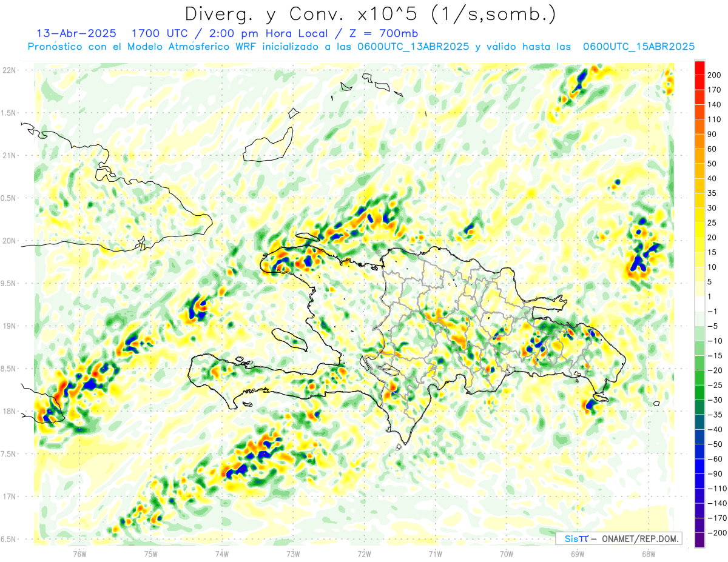Click the '68W' longitude label

point(648,554)
